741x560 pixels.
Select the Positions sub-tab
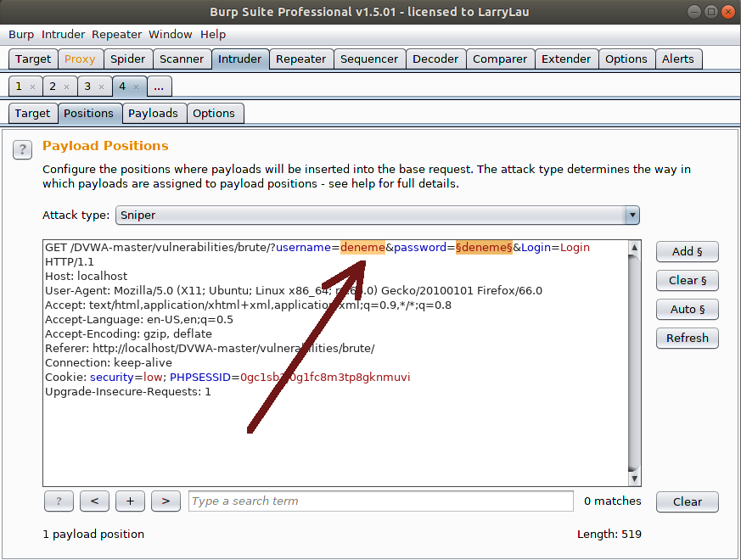tap(89, 114)
